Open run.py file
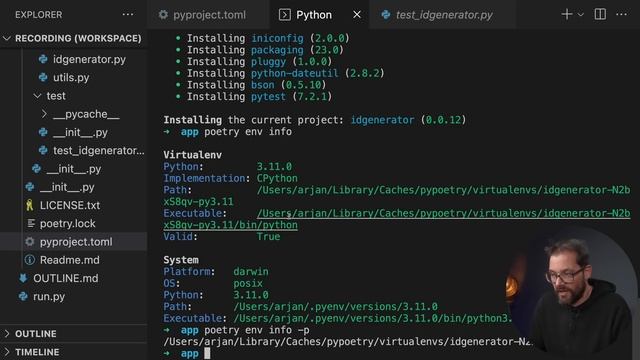Viewport: 640px width, 360px height. point(49,297)
